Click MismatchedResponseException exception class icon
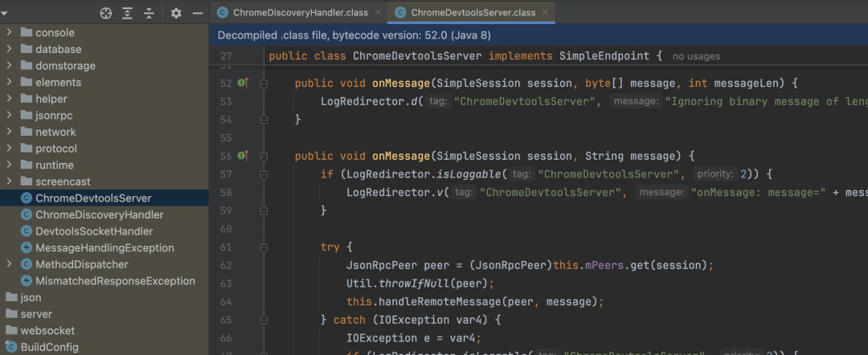 (26, 281)
